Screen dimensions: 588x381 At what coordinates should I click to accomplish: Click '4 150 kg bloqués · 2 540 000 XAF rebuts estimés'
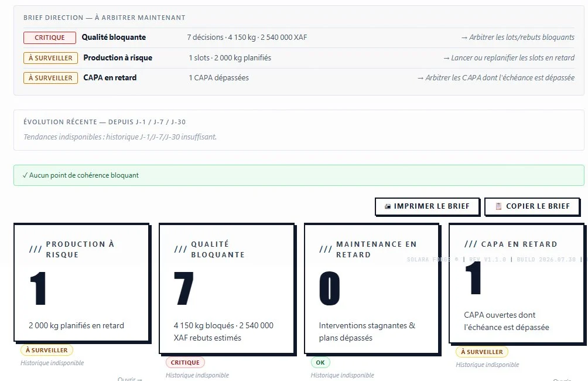pyautogui.click(x=224, y=331)
